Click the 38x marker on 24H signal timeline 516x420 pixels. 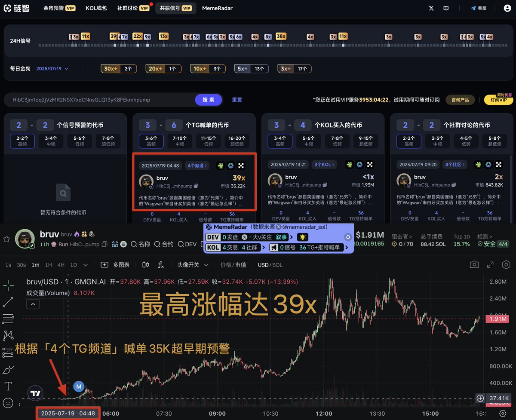pyautogui.click(x=281, y=36)
